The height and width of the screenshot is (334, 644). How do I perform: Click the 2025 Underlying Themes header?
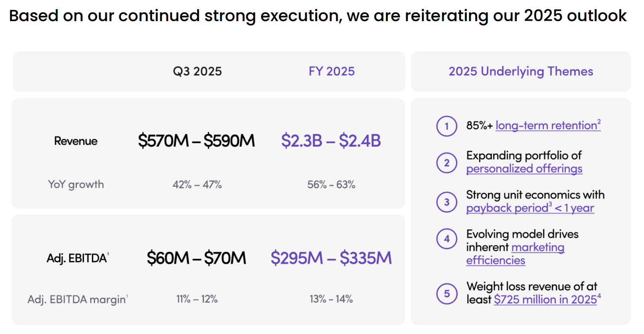pos(521,71)
